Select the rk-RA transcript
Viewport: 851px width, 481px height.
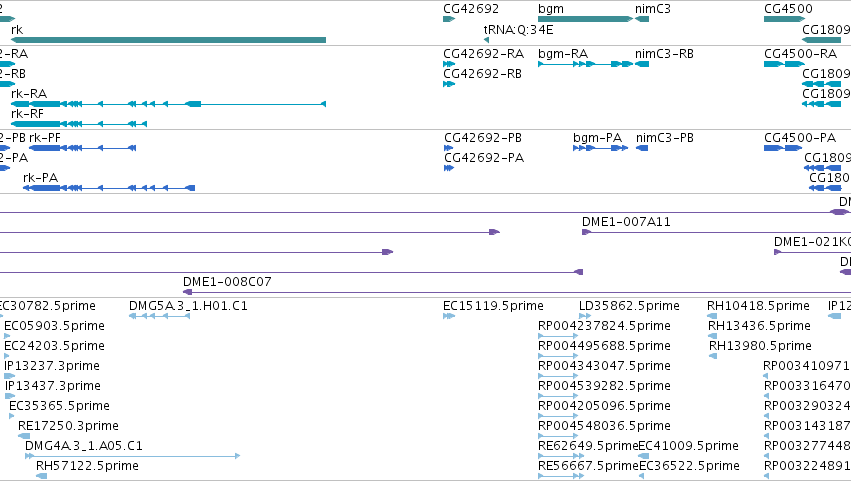168,104
